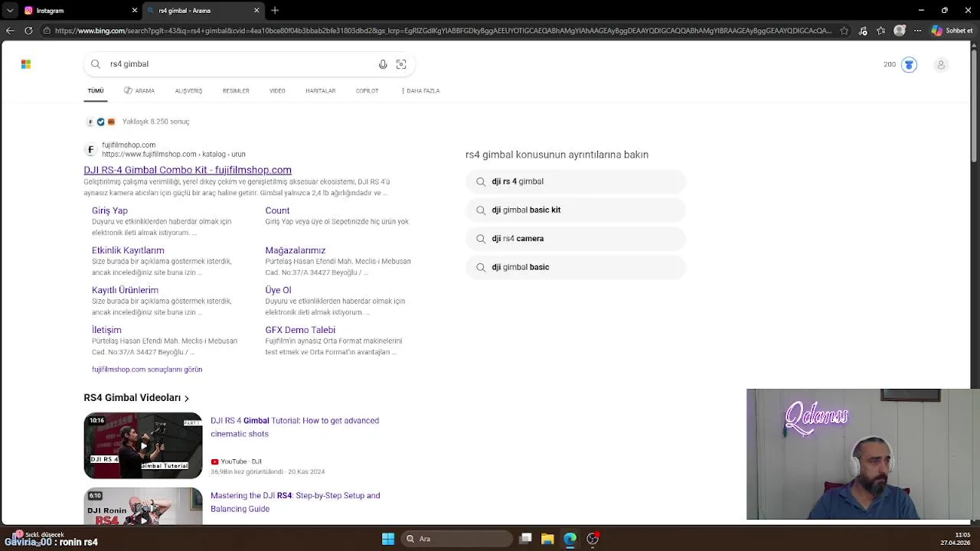Open Mastering the DJI RS4 title link
The height and width of the screenshot is (551, 980).
[296, 502]
